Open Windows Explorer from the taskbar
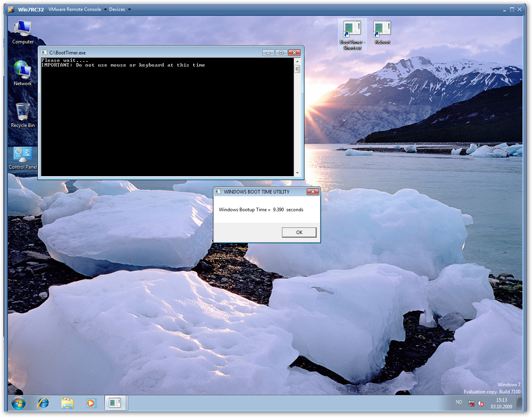Screen dimensions: 532x417 (x=67, y=403)
